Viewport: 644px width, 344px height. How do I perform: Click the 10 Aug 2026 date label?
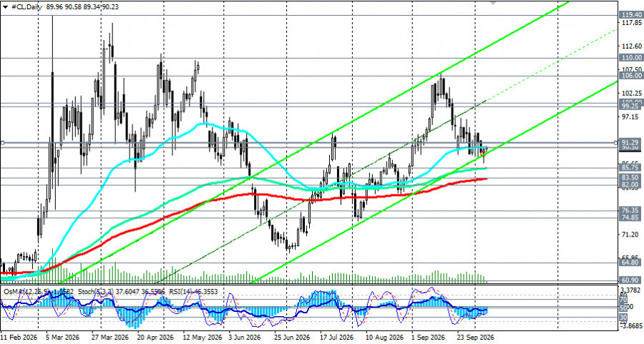click(x=384, y=338)
